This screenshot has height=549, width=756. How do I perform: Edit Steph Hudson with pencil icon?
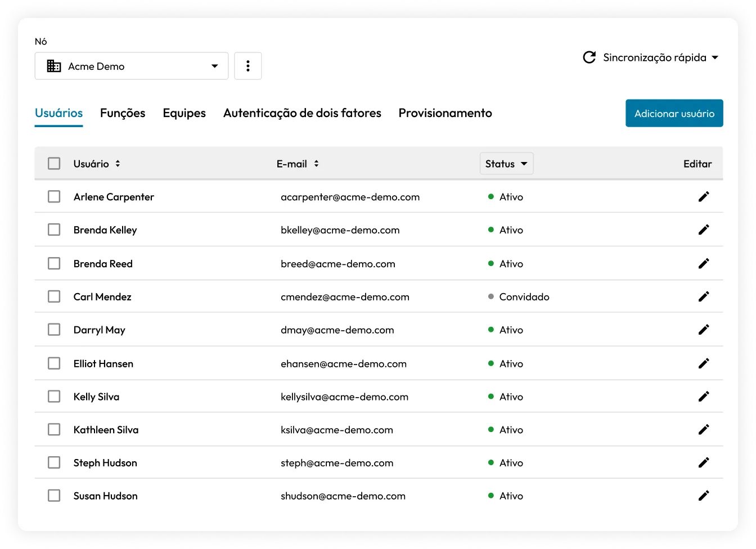(704, 462)
